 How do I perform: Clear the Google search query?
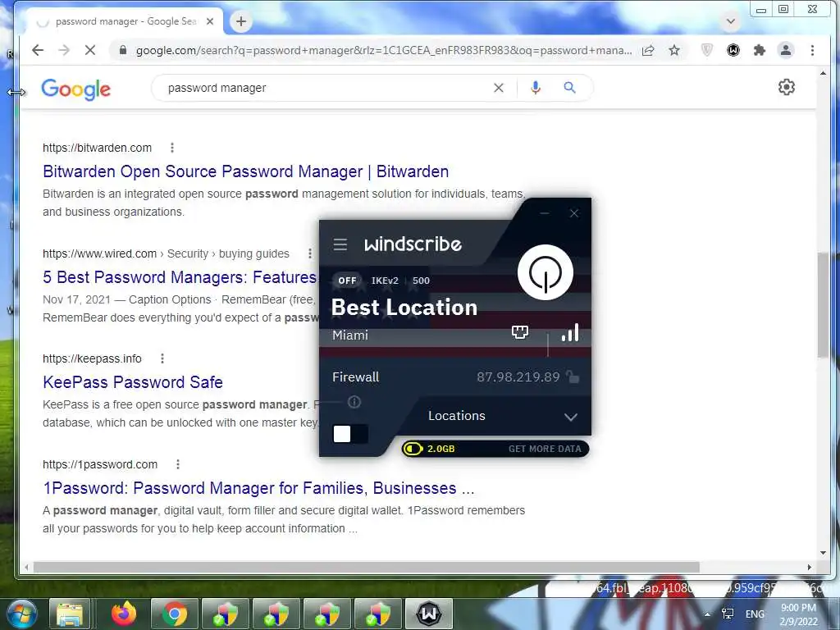(x=499, y=88)
